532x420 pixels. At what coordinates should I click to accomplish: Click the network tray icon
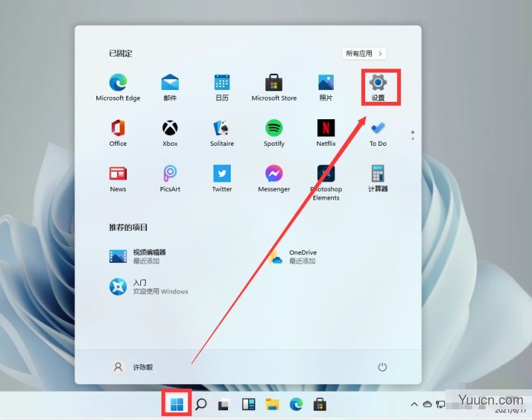click(440, 404)
